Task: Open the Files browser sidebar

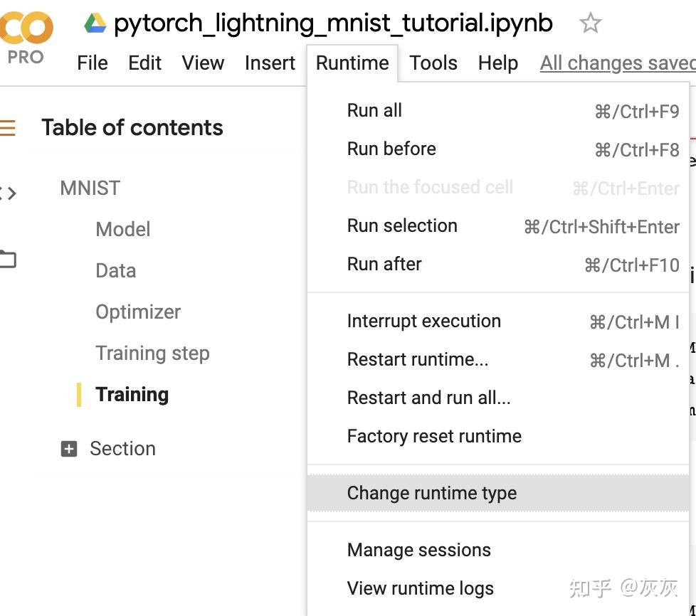Action: pyautogui.click(x=6, y=258)
